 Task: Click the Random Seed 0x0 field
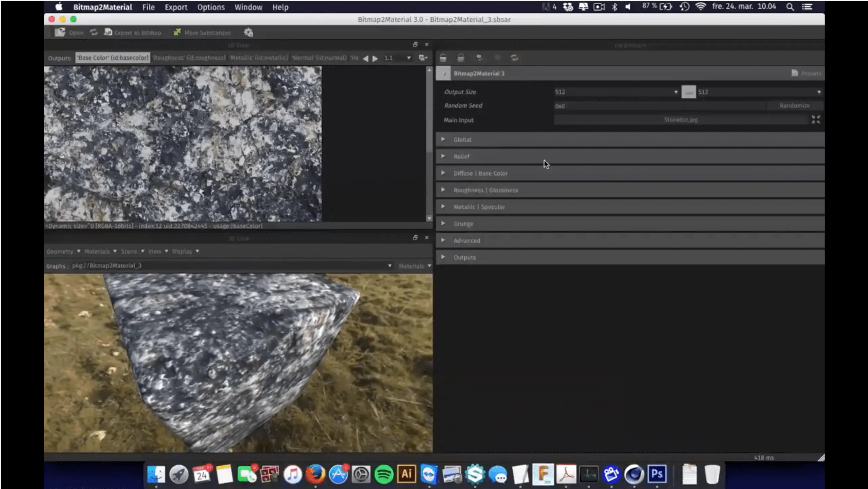pos(659,106)
